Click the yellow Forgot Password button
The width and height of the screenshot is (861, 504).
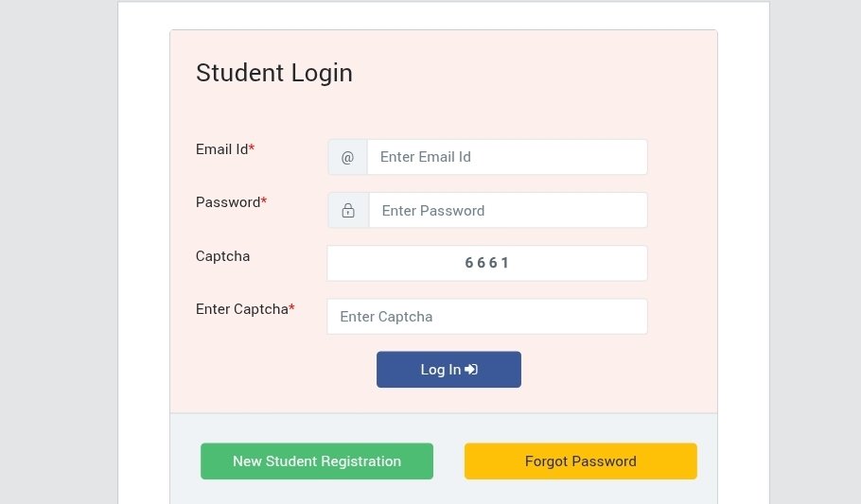pyautogui.click(x=580, y=461)
